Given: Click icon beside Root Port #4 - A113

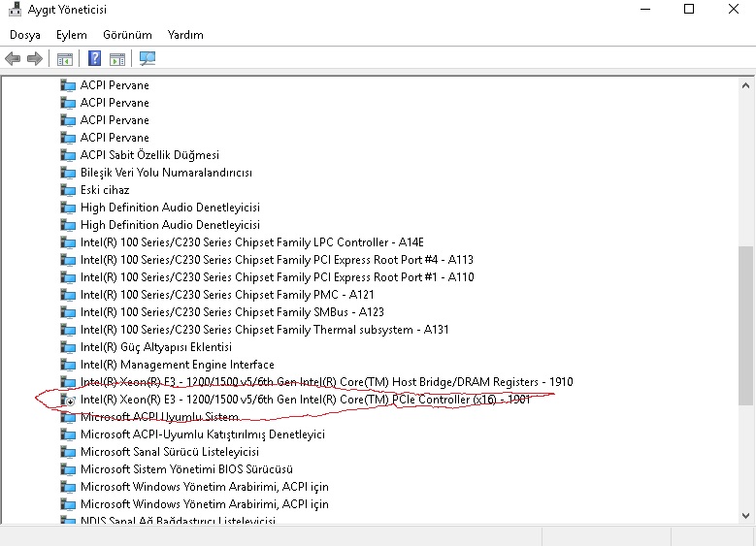Looking at the screenshot, I should (68, 260).
